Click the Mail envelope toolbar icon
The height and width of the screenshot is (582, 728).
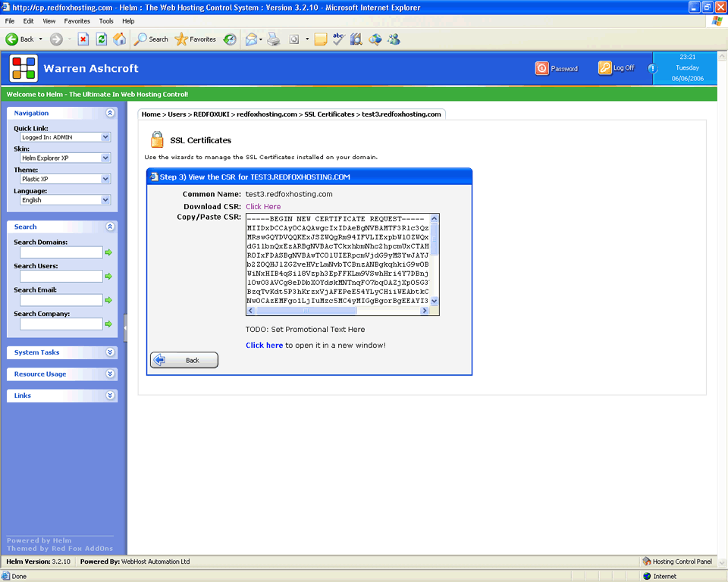(x=251, y=39)
